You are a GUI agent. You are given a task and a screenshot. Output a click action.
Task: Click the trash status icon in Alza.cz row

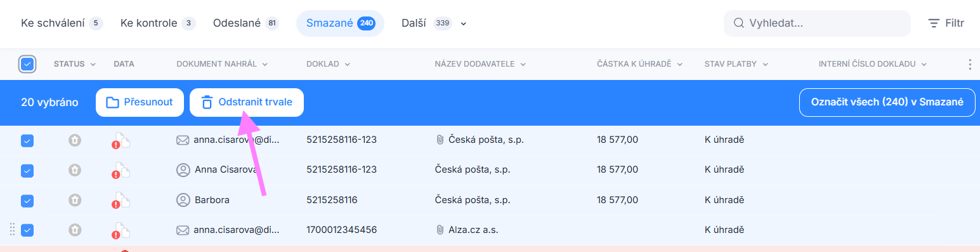75,230
